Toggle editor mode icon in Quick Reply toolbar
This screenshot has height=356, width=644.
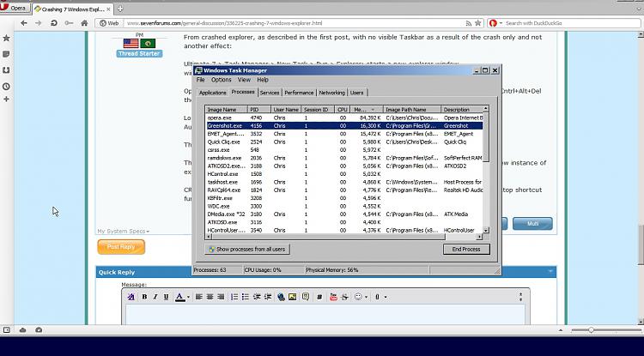(131, 297)
